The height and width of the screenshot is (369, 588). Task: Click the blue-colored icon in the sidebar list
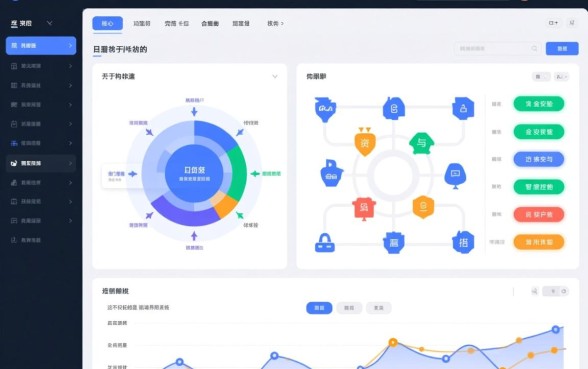pos(14,143)
